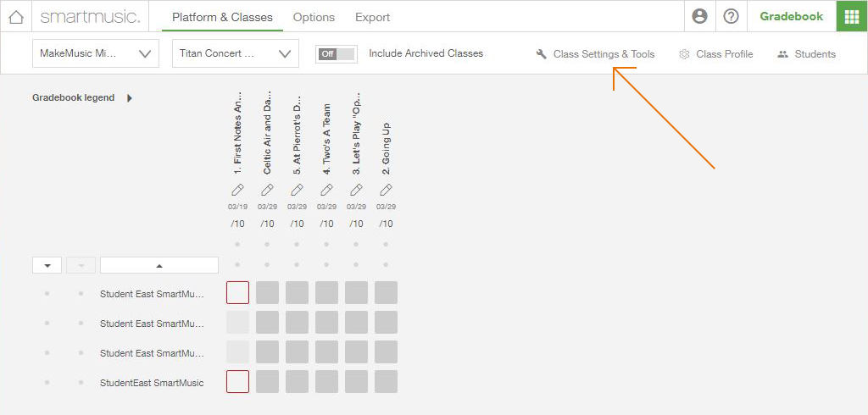The width and height of the screenshot is (868, 415).
Task: Open the MakeMusic platform dropdown
Action: point(96,53)
